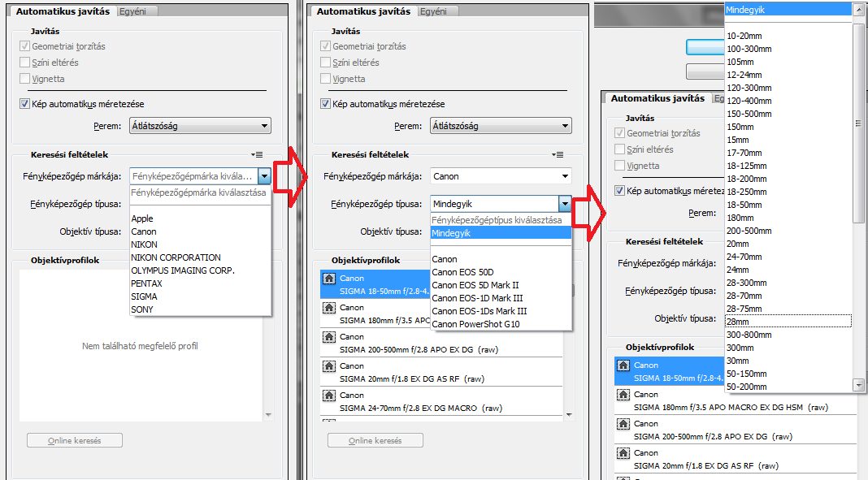Enable Színi eltérés checkbox in right panel
Screen dimensions: 868x480
[x=619, y=149]
